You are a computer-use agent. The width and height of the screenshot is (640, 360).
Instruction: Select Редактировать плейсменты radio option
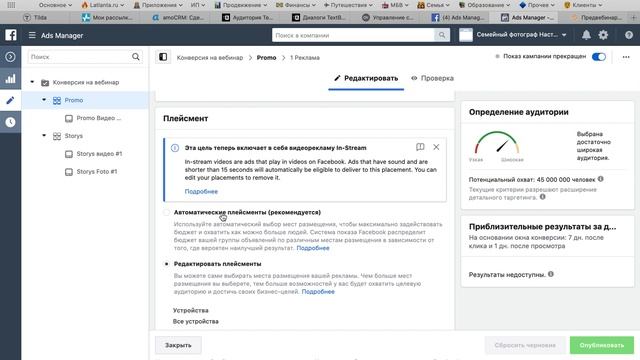click(x=166, y=264)
